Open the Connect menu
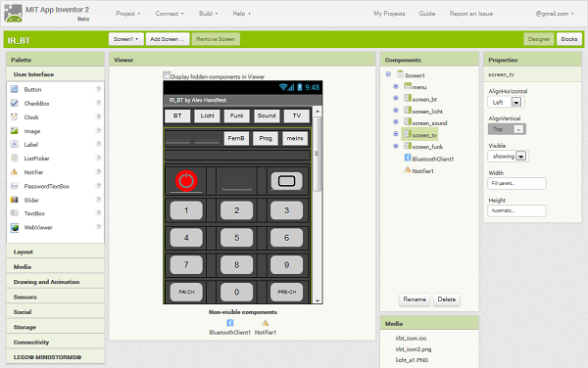 click(170, 14)
